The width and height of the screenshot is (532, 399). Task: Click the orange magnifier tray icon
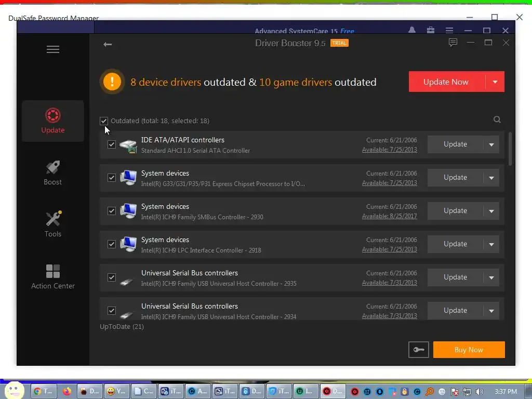(x=430, y=392)
